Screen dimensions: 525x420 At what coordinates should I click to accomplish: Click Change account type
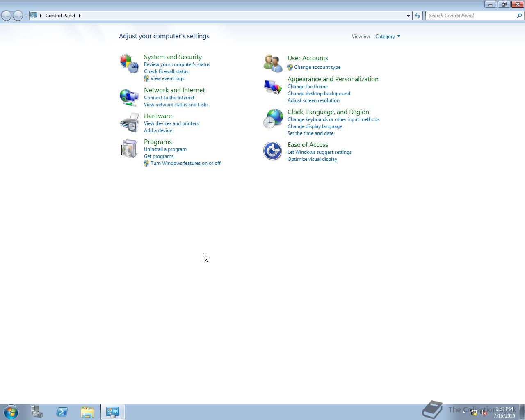317,67
